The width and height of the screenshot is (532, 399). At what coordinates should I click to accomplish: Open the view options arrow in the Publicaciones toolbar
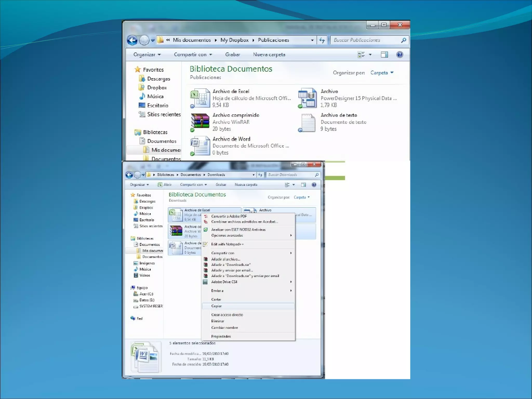tap(370, 55)
